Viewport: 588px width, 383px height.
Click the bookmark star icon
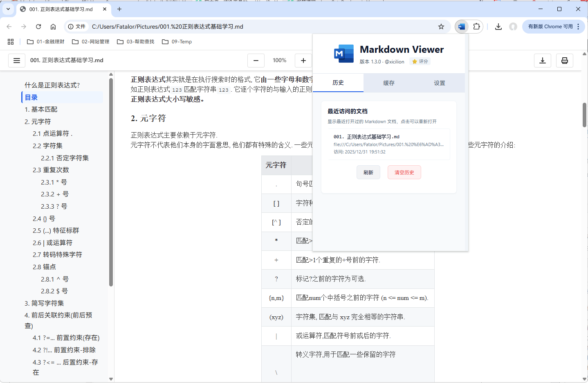click(441, 26)
